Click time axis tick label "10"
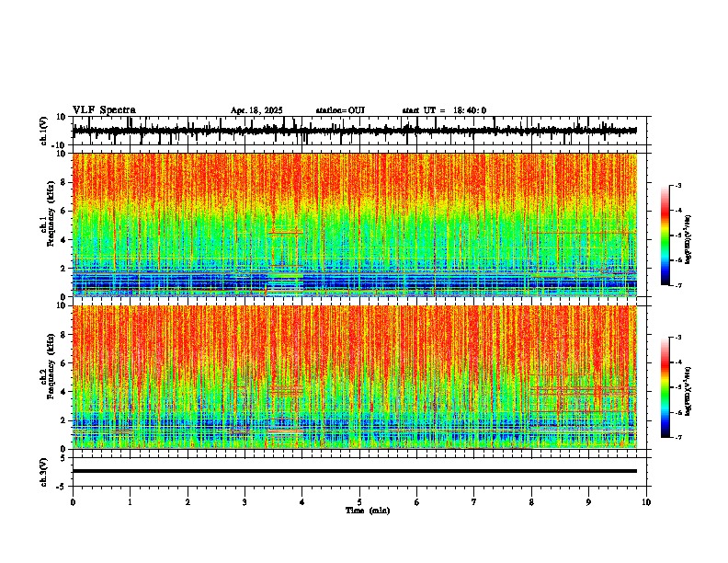The height and width of the screenshot is (563, 728). pyautogui.click(x=646, y=502)
